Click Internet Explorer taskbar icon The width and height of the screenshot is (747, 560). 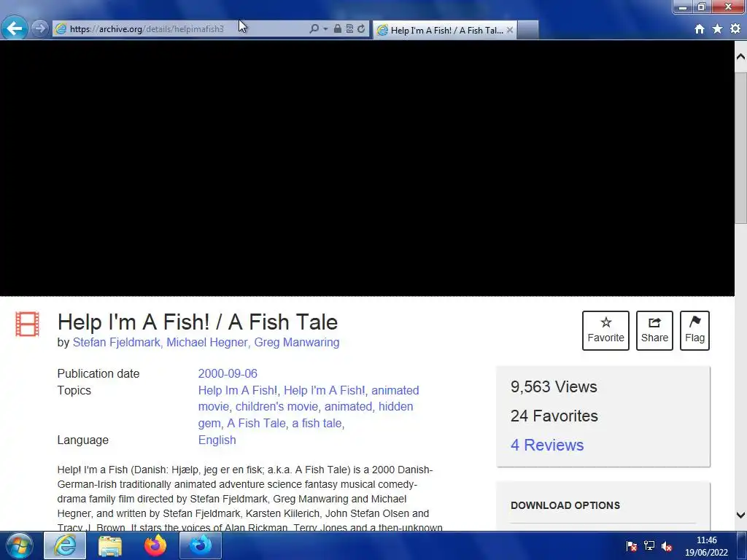[x=65, y=545]
